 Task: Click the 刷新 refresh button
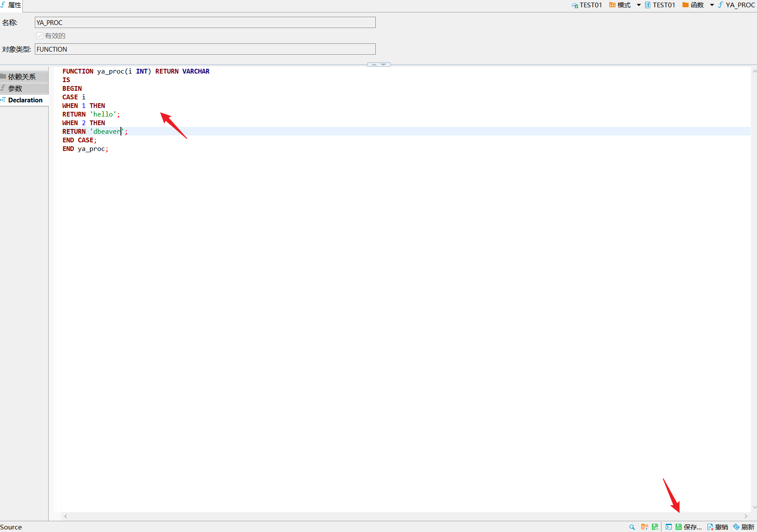[744, 527]
